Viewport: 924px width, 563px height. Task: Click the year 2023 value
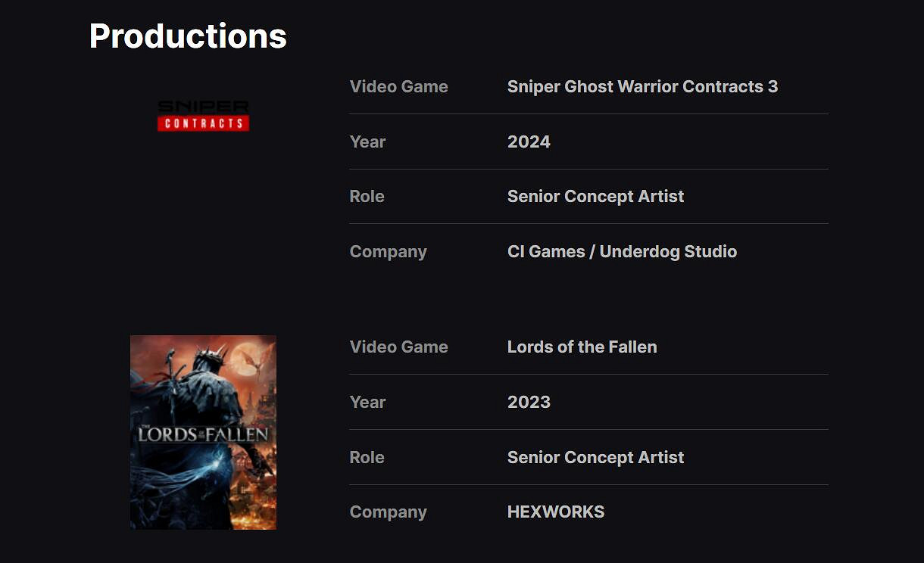point(529,402)
